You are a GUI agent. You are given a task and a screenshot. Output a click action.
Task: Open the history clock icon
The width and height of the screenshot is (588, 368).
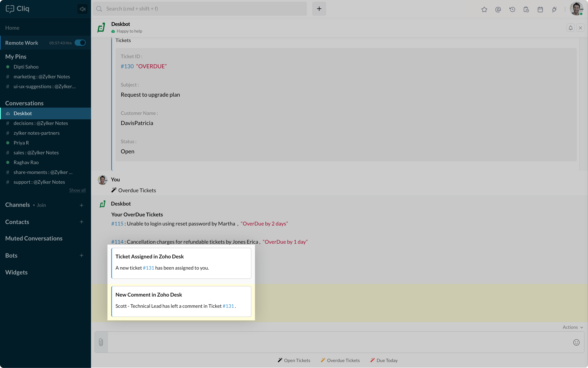(x=512, y=9)
